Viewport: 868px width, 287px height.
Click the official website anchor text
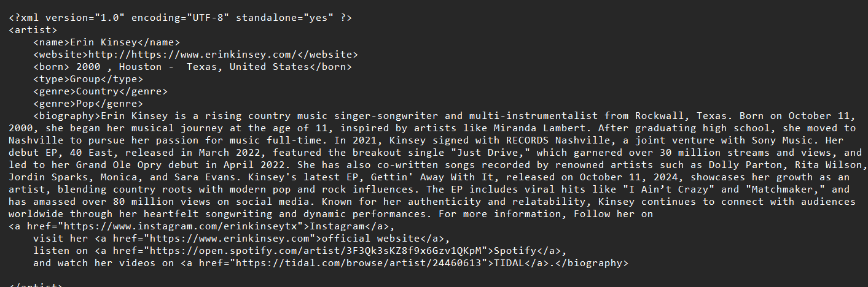coord(371,239)
